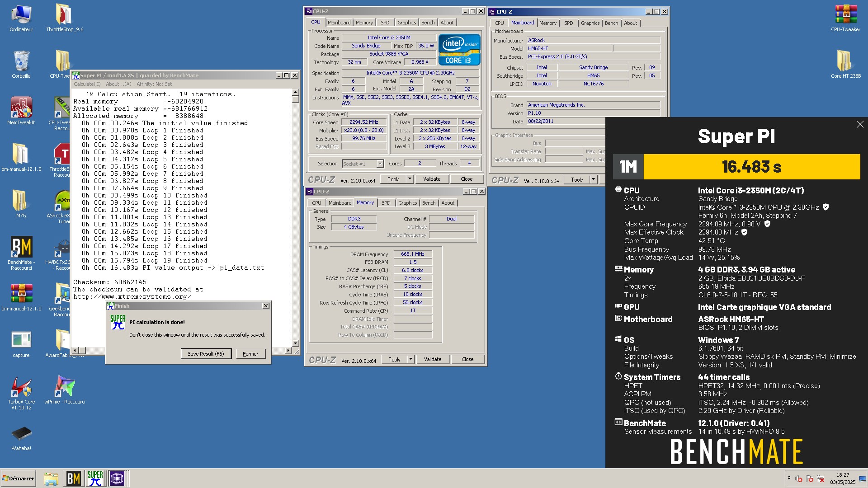
Task: Click the BenchMate taskbar icon
Action: 73,478
